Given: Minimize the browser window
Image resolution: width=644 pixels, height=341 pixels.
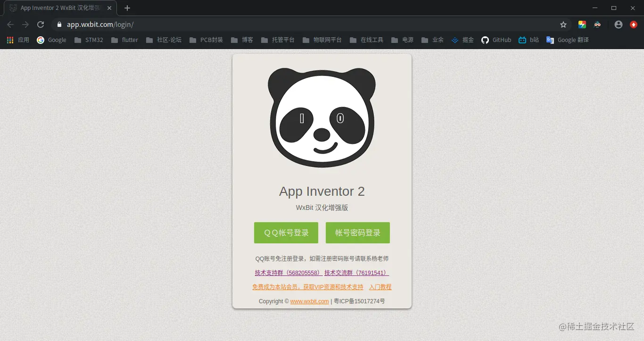Looking at the screenshot, I should click(595, 8).
